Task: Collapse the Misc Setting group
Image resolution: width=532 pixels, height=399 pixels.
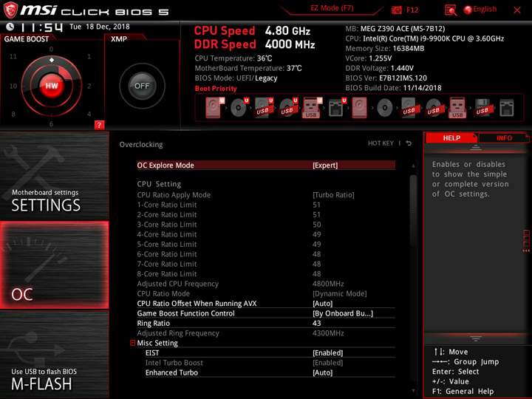Action: 133,343
